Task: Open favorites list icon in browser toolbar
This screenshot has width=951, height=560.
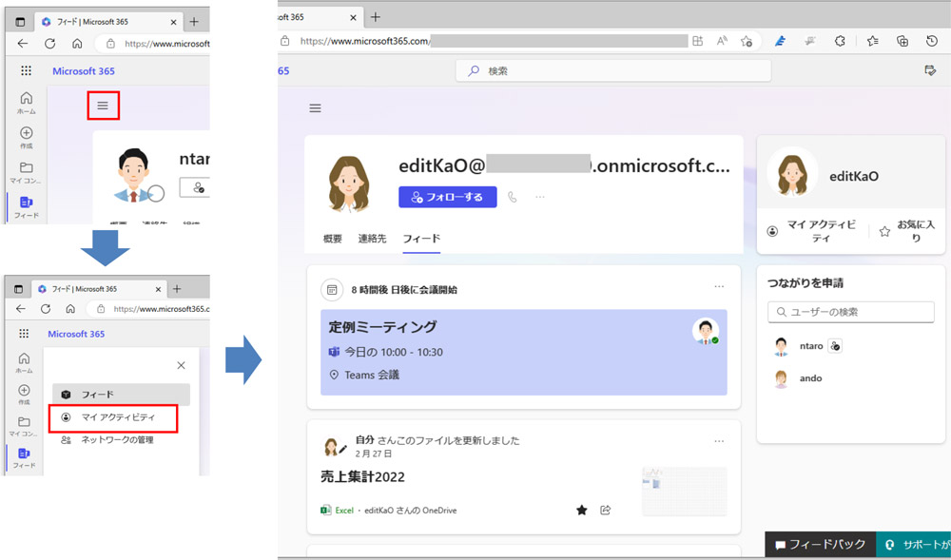Action: coord(873,41)
